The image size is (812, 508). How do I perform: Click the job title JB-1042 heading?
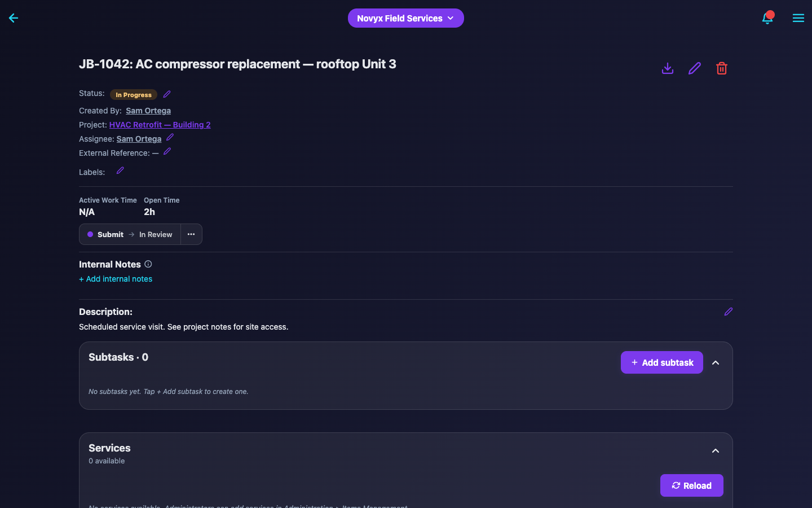[x=237, y=64]
